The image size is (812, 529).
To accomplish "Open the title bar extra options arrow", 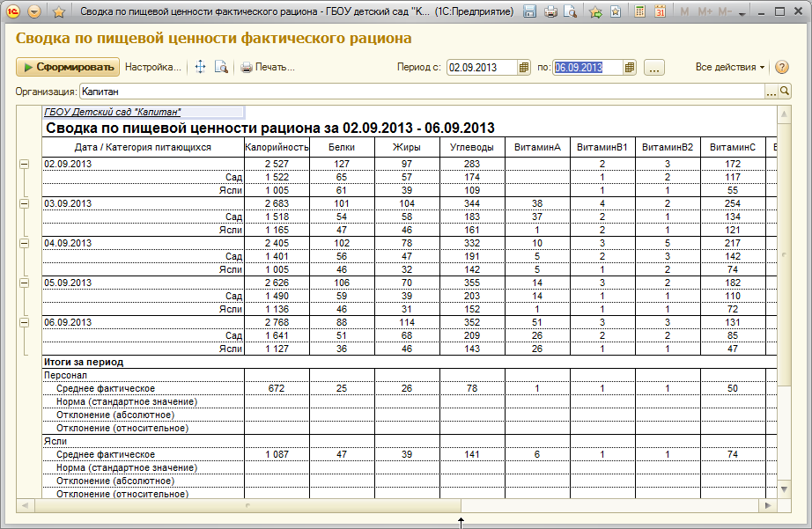I will coord(742,14).
